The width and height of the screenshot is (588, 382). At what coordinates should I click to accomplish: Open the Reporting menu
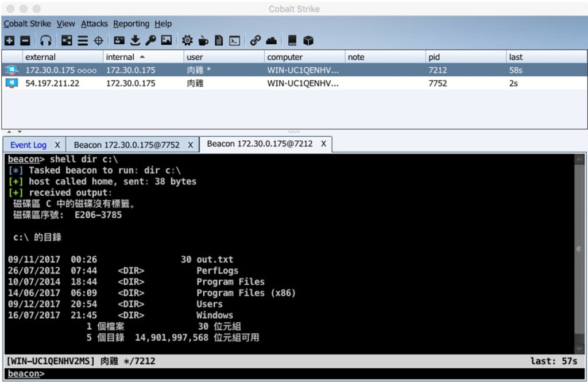pyautogui.click(x=131, y=24)
